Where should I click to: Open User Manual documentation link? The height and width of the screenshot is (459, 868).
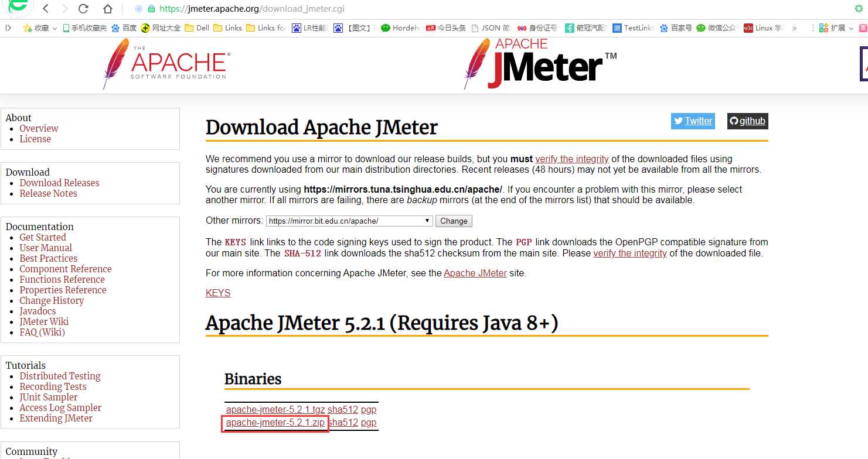(46, 248)
